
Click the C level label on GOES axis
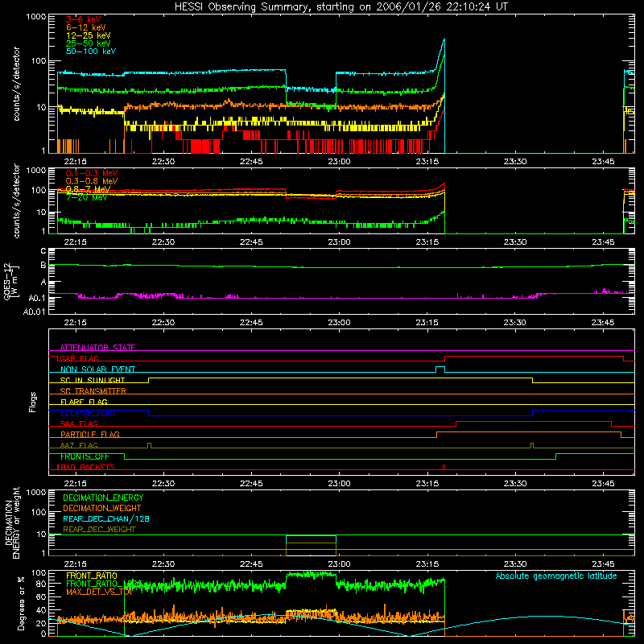pos(43,250)
